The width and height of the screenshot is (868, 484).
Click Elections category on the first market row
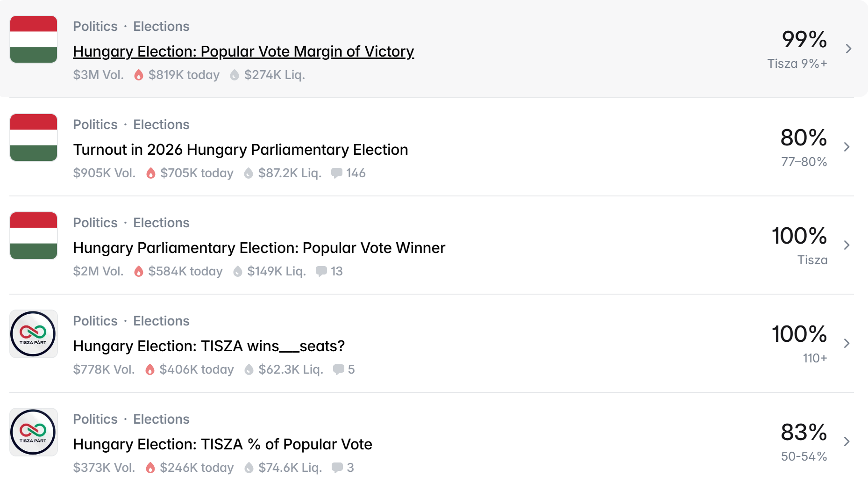point(161,26)
